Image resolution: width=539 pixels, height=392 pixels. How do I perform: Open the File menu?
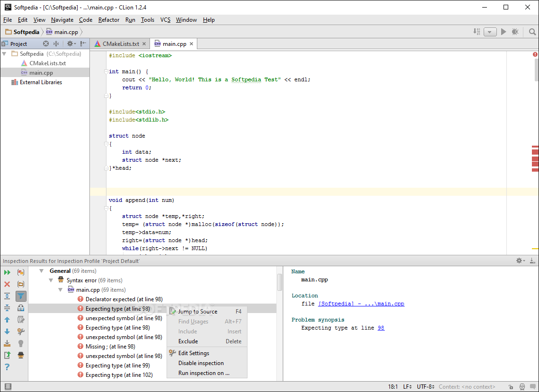pyautogui.click(x=8, y=20)
